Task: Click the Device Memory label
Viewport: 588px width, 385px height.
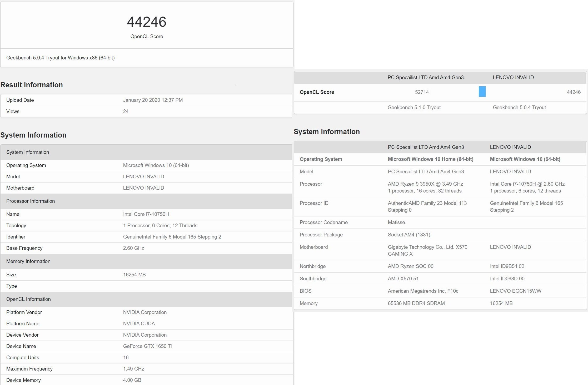Action: tap(23, 380)
